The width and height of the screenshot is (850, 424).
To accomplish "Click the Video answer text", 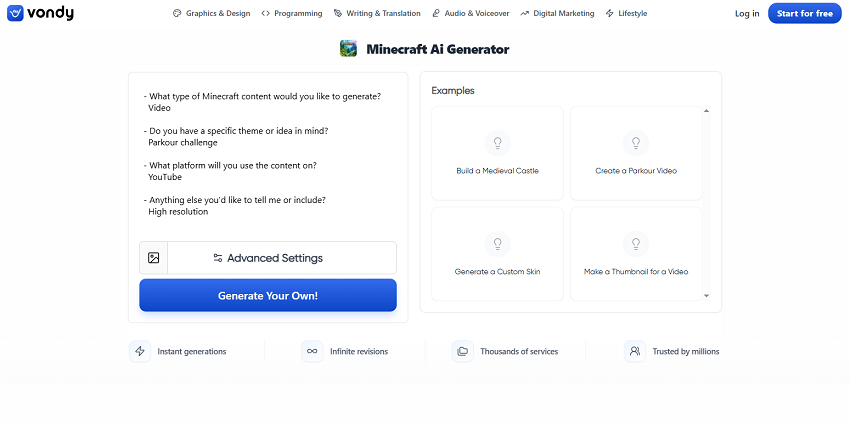I will [159, 108].
